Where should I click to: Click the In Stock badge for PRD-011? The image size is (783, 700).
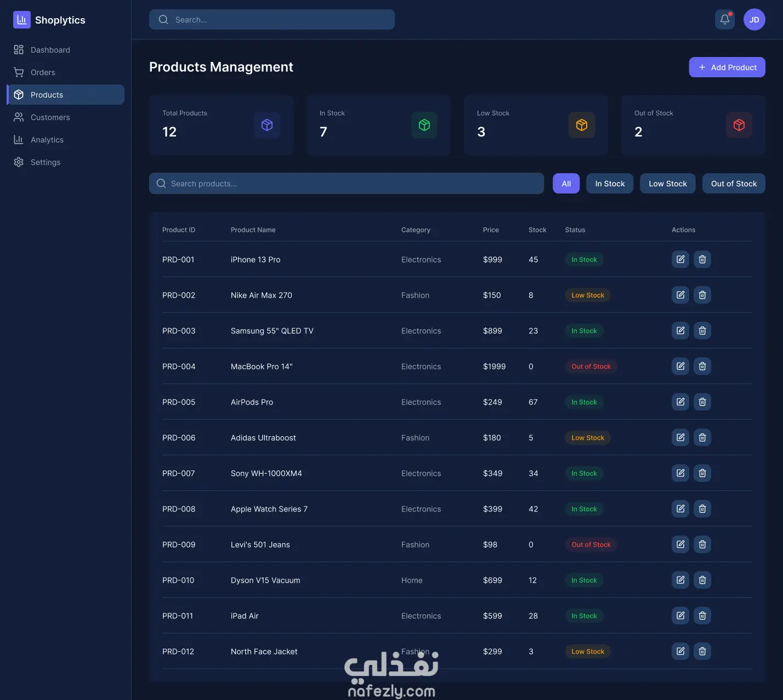[x=584, y=616]
